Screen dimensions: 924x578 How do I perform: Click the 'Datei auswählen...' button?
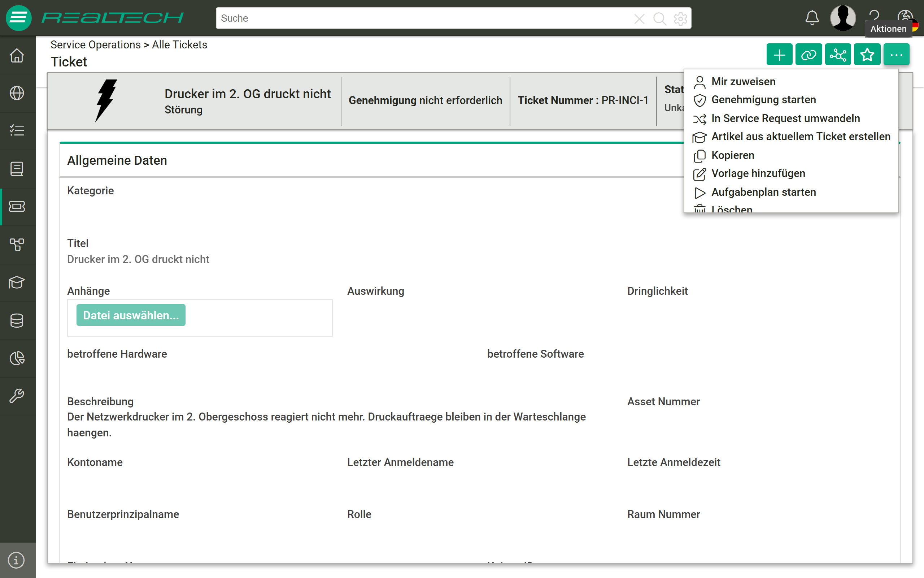[131, 315]
